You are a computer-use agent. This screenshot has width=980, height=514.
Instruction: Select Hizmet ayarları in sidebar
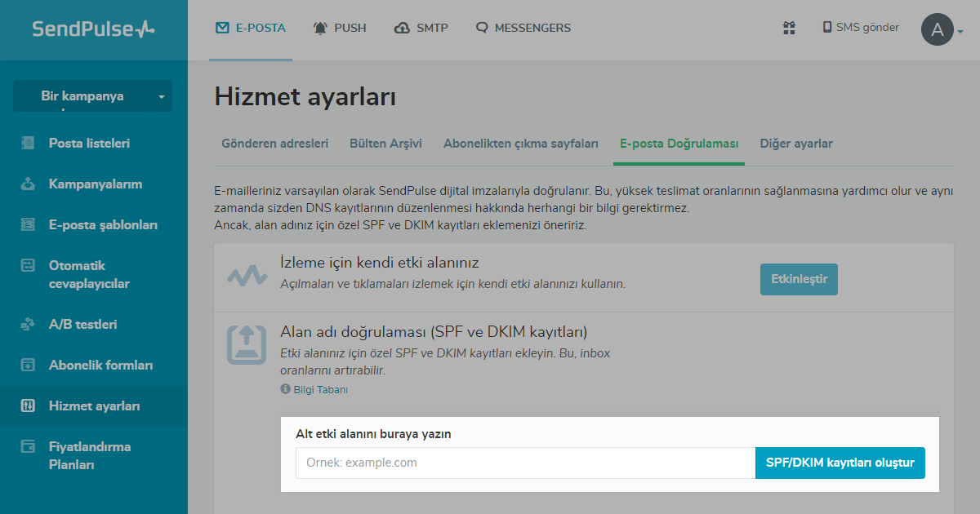click(94, 406)
